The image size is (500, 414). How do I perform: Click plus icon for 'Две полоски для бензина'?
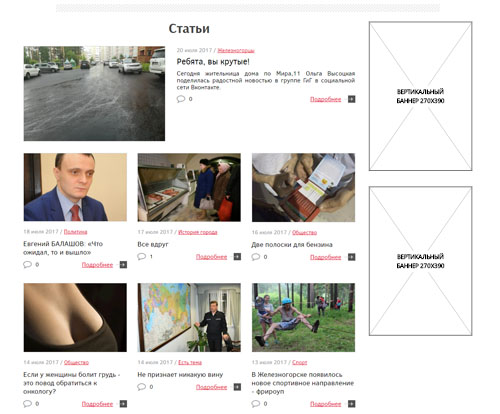point(352,257)
